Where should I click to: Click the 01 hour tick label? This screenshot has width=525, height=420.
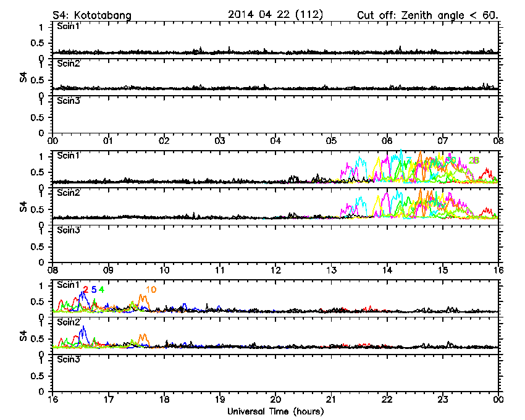[x=108, y=141]
